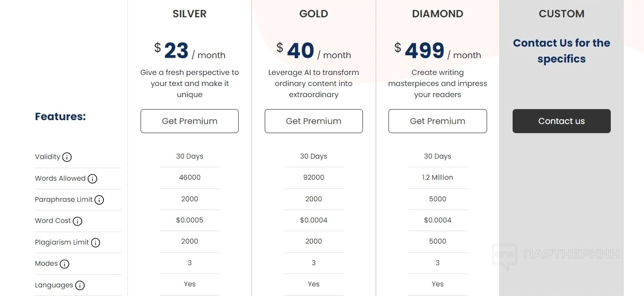Screen dimensions: 644x296
Task: Click the DIAMOND plan heading
Action: 438,14
